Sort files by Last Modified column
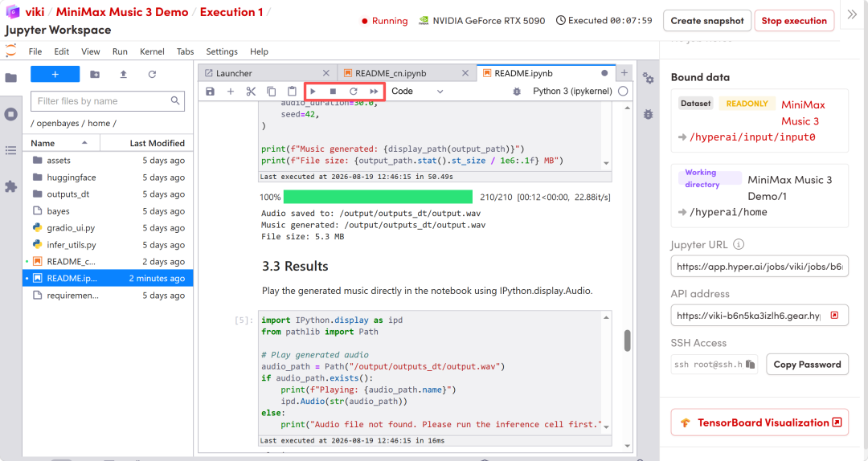The width and height of the screenshot is (868, 461). (147, 143)
